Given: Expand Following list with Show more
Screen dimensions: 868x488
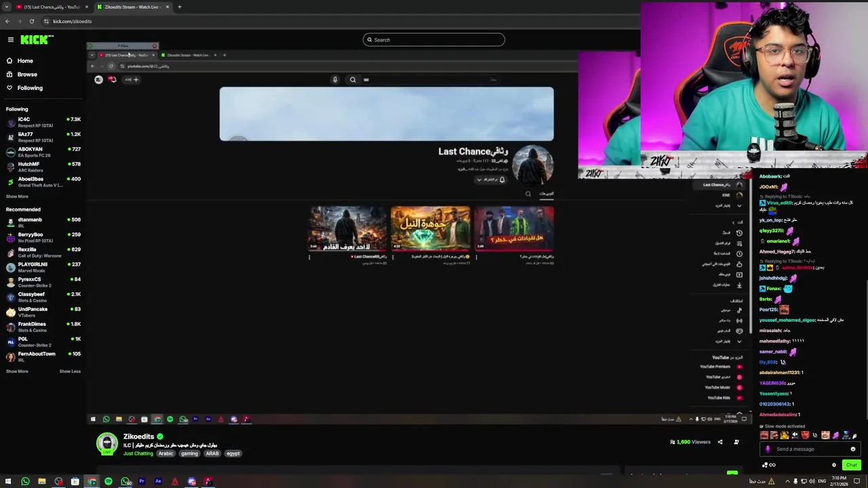Looking at the screenshot, I should point(17,197).
